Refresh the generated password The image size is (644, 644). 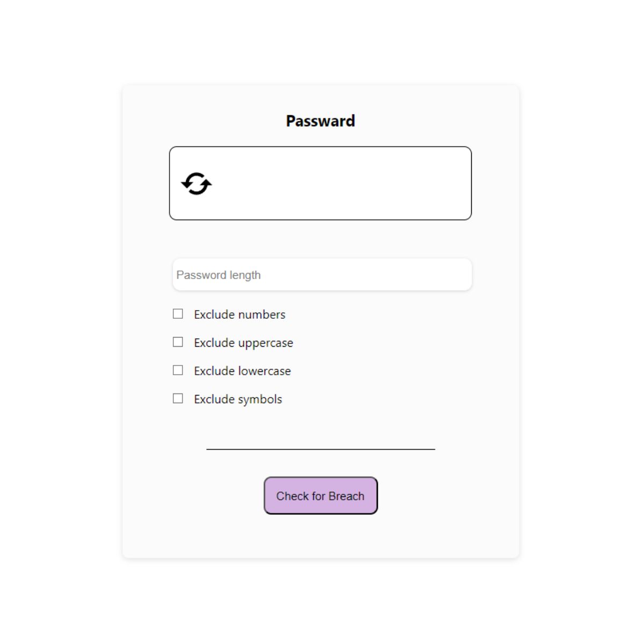point(196,184)
